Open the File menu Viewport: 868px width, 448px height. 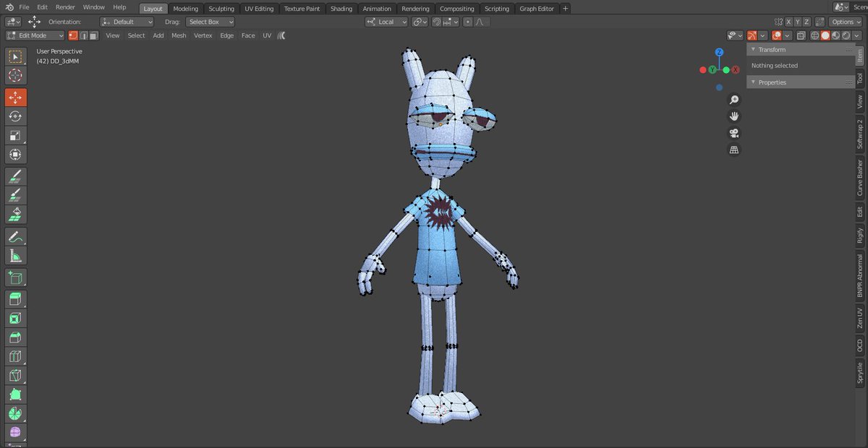[24, 7]
